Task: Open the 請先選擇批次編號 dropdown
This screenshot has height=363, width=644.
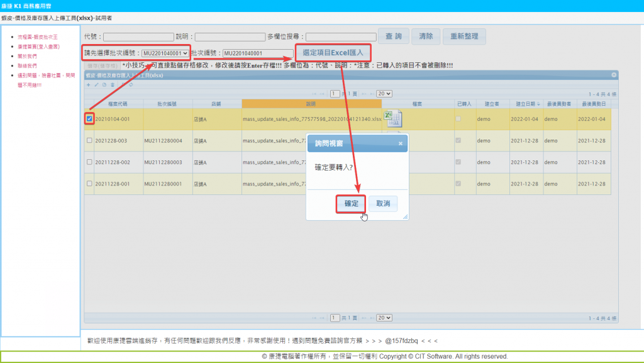Action: click(165, 53)
